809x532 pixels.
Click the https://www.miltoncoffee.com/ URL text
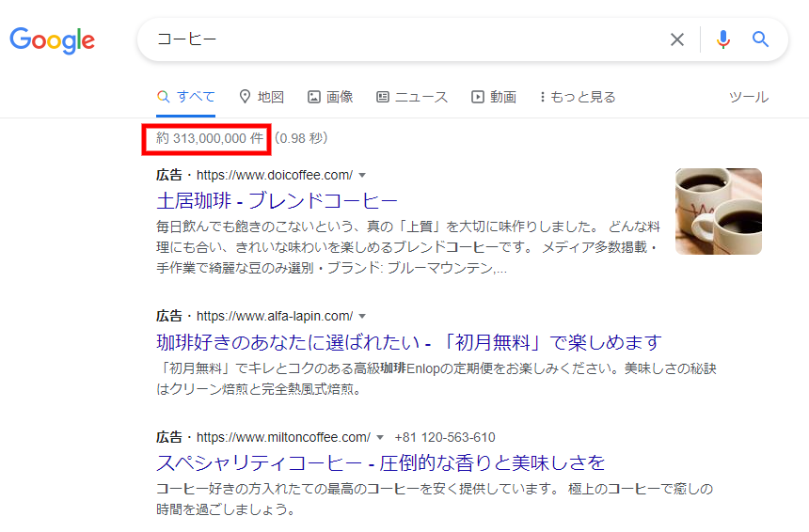click(283, 438)
